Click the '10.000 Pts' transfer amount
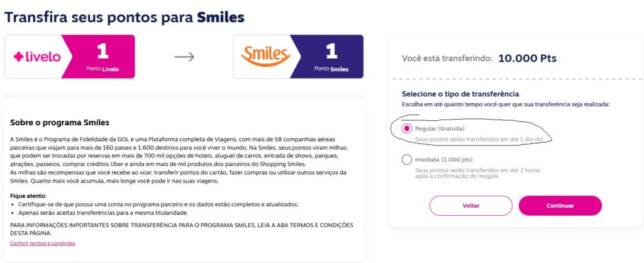The width and height of the screenshot is (644, 263). point(528,59)
